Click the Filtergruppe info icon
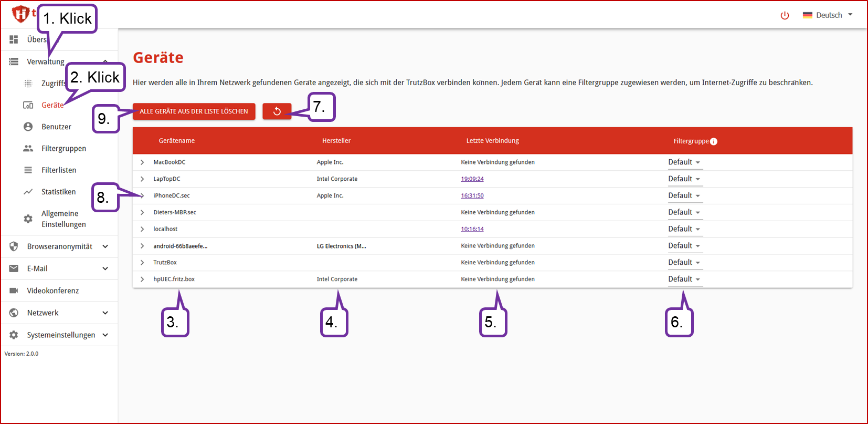Screen dimensions: 868x424 714,141
